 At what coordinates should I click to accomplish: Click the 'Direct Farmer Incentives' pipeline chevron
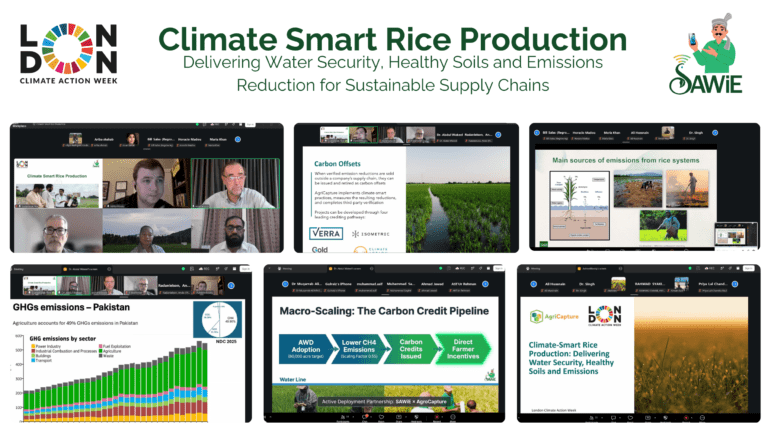pos(463,349)
